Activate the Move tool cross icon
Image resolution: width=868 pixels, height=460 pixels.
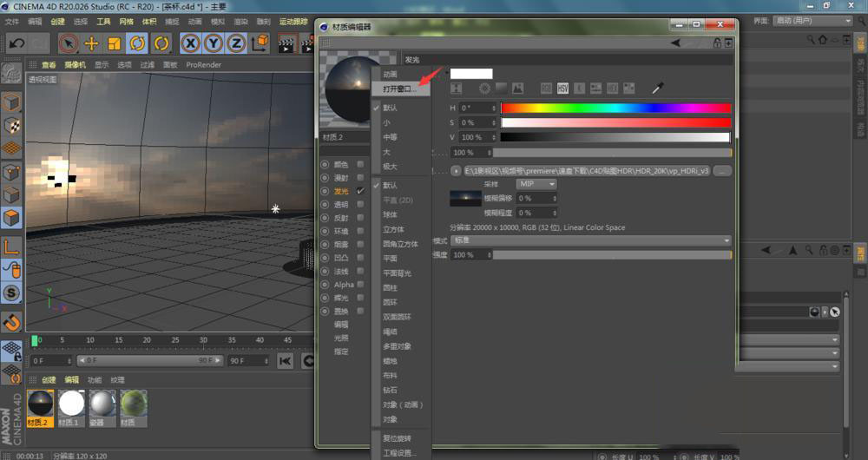tap(91, 43)
